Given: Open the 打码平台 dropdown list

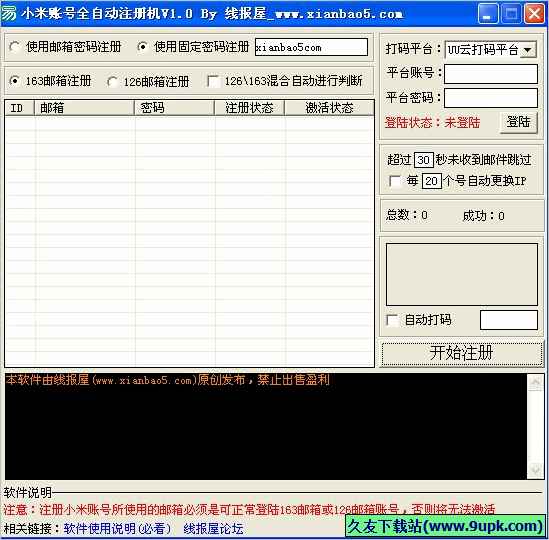Looking at the screenshot, I should point(528,49).
